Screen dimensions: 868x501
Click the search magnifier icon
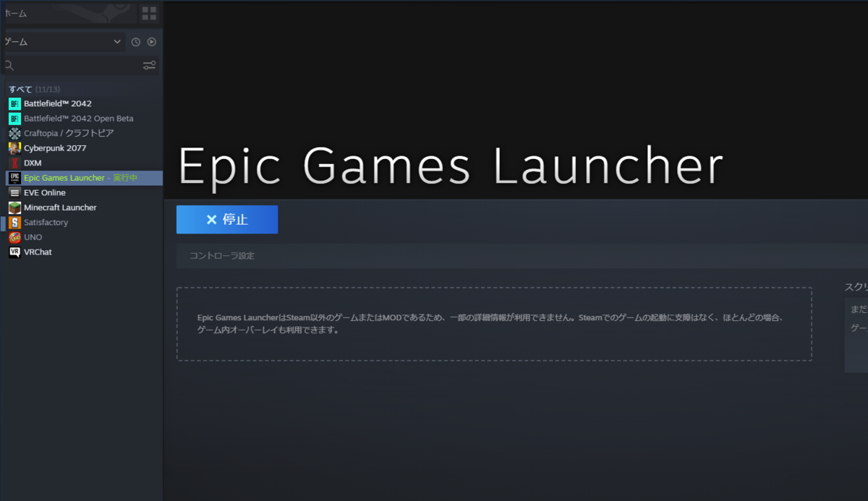point(9,66)
